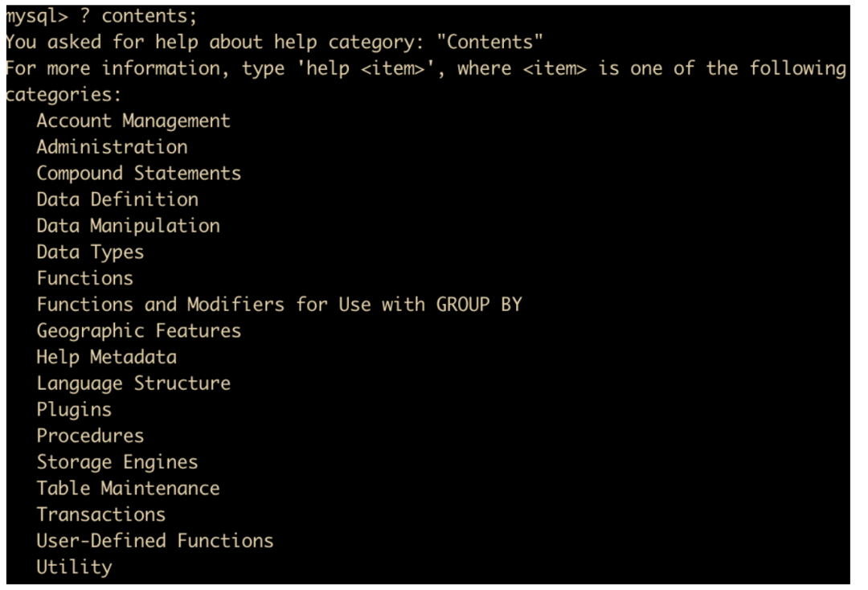
Task: Click the "Storage Engines" category line
Action: pos(117,462)
